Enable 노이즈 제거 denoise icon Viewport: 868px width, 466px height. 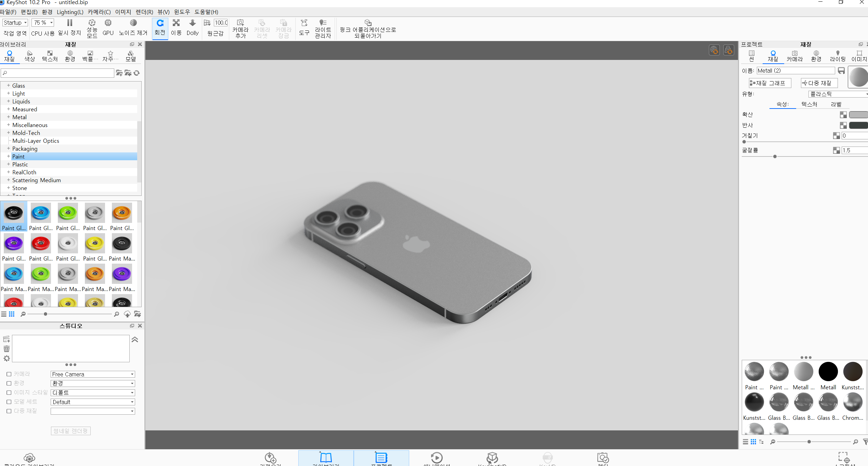point(133,23)
